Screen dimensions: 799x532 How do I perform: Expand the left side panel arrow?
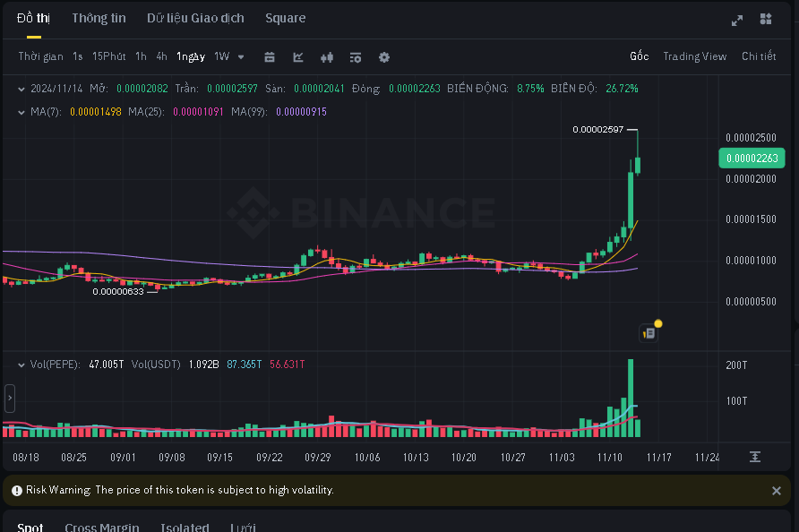click(x=10, y=398)
